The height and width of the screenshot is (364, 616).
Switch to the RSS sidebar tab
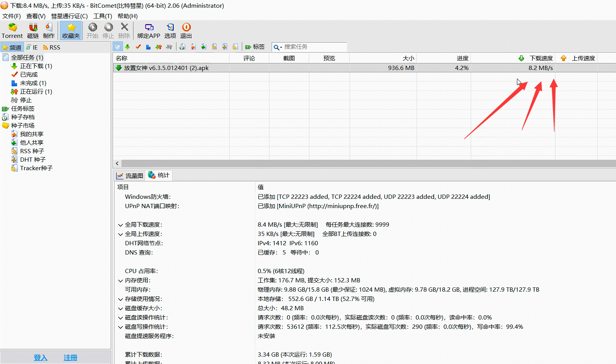pos(51,48)
